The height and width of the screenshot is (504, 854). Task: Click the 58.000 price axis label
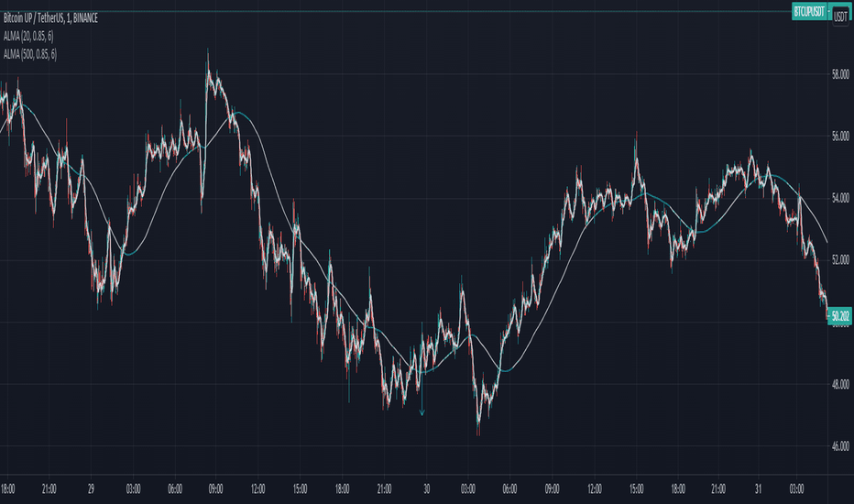click(840, 73)
